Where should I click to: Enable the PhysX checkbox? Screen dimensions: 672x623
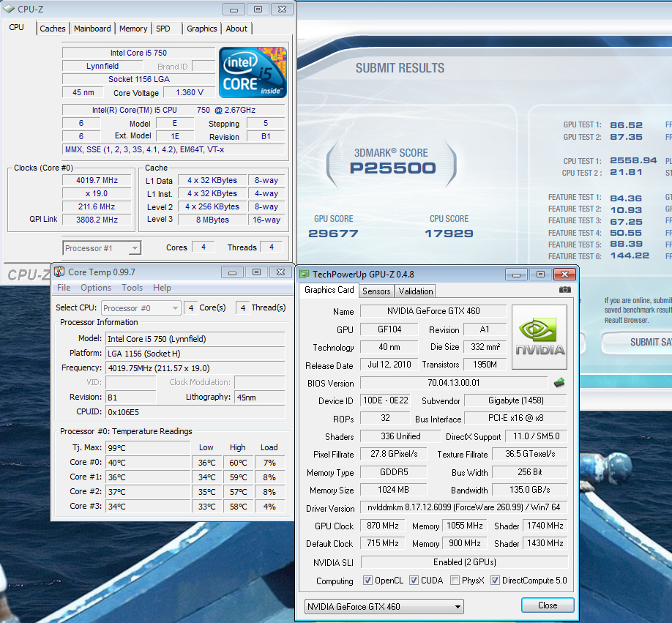455,580
